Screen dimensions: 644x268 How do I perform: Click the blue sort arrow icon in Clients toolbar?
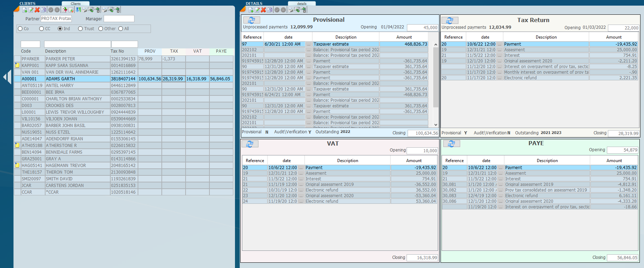(78, 10)
